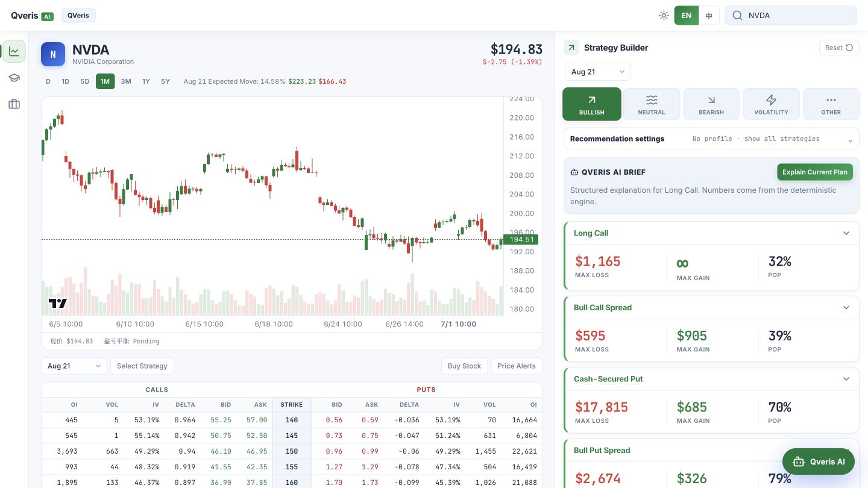The height and width of the screenshot is (488, 868).
Task: Click call bid 55.25 price
Action: 220,420
